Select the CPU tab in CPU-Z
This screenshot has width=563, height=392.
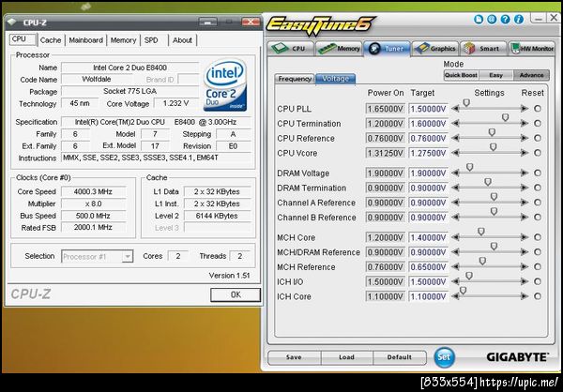[x=23, y=39]
